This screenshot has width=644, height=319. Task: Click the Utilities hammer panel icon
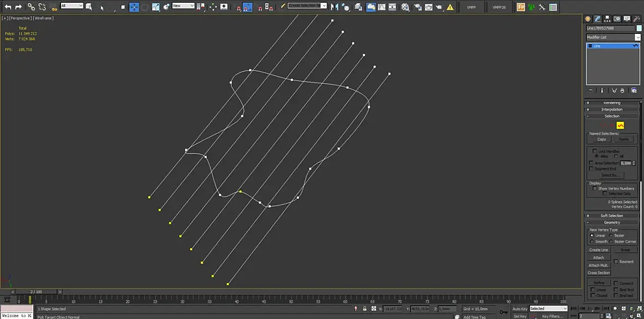point(636,19)
